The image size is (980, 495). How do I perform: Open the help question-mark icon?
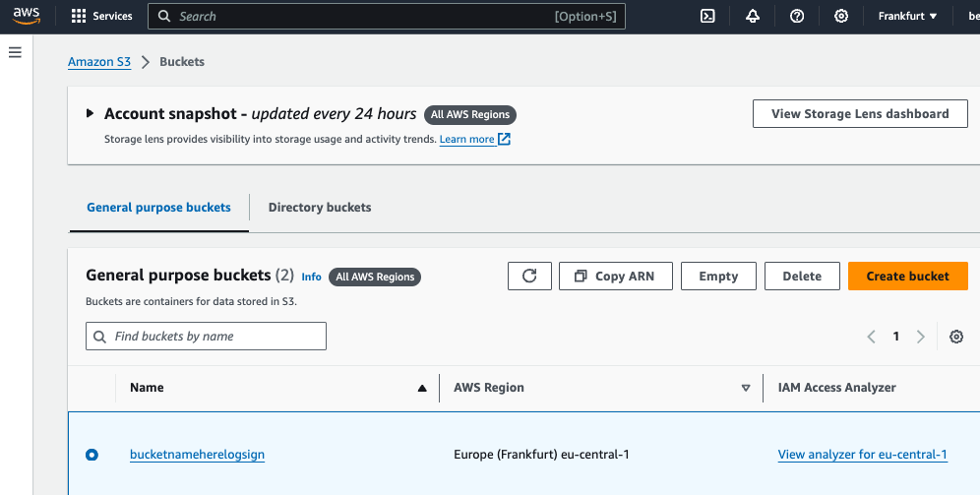797,17
